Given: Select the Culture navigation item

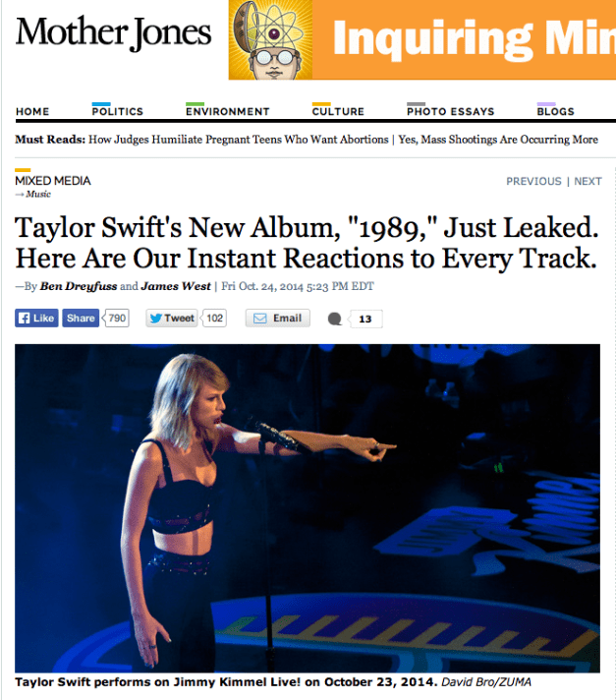Looking at the screenshot, I should tap(338, 111).
